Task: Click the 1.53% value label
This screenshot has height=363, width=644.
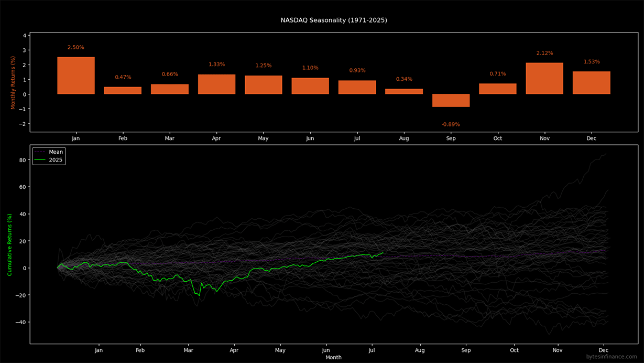Action: point(592,62)
